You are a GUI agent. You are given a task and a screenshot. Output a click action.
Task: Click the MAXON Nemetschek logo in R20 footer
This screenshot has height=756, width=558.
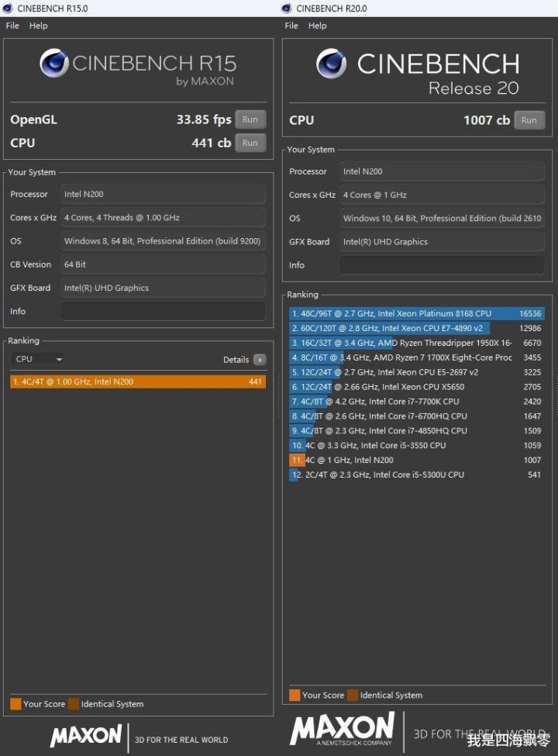point(343,730)
